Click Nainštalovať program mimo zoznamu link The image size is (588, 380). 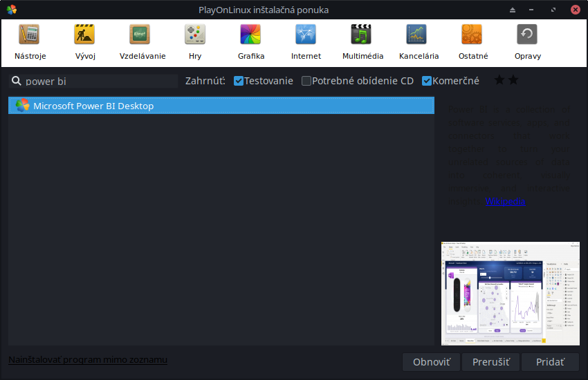click(x=88, y=359)
